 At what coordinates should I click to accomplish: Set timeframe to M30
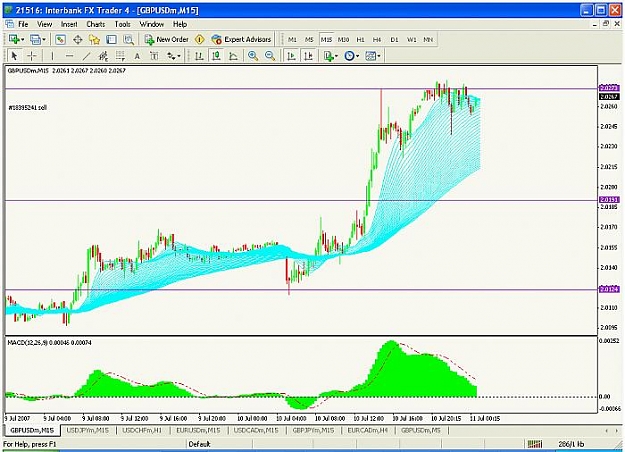(x=343, y=39)
